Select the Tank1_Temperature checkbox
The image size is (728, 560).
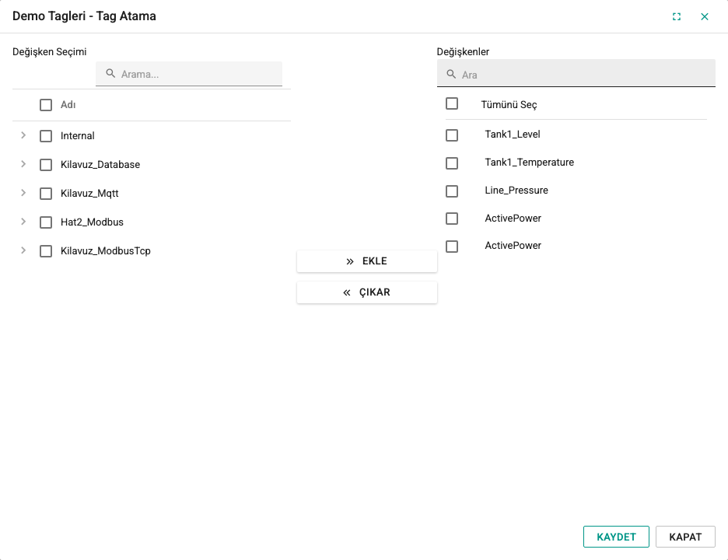click(452, 163)
